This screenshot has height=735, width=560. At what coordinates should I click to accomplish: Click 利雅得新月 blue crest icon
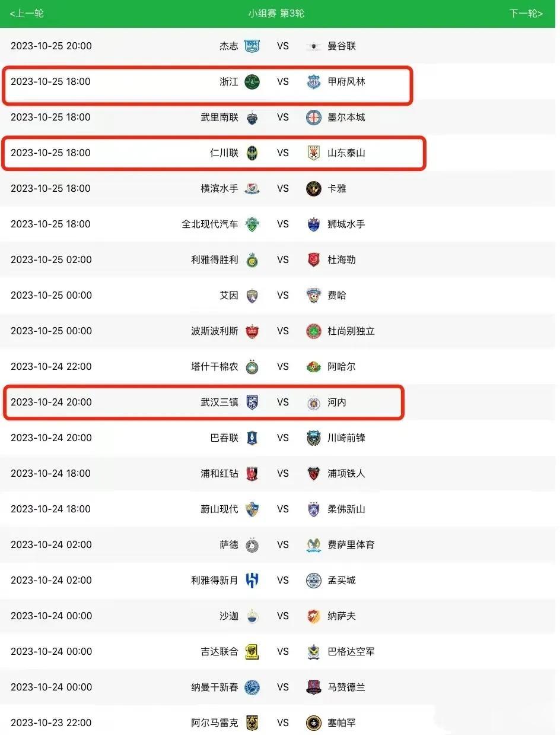point(252,580)
